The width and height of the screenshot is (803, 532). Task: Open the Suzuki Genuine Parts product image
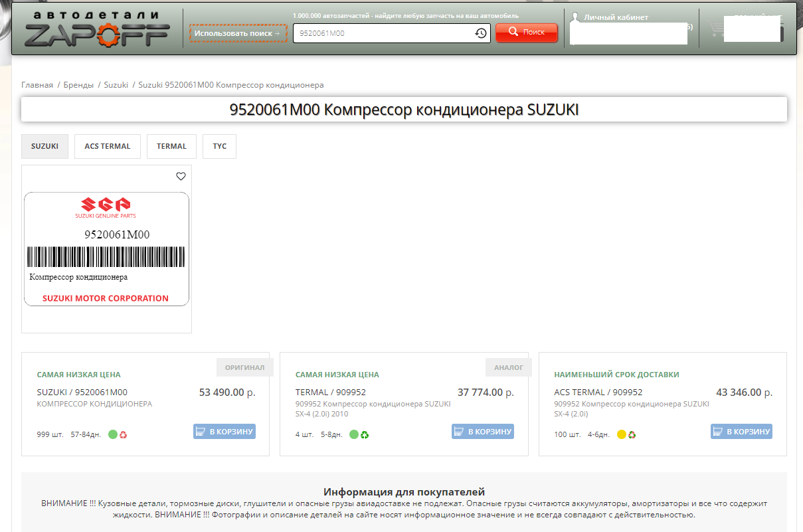click(106, 249)
